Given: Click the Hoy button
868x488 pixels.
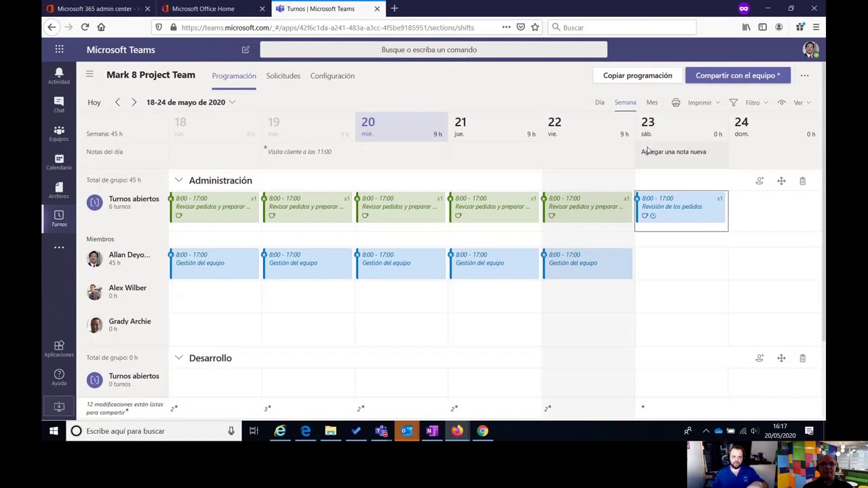Looking at the screenshot, I should click(x=94, y=102).
